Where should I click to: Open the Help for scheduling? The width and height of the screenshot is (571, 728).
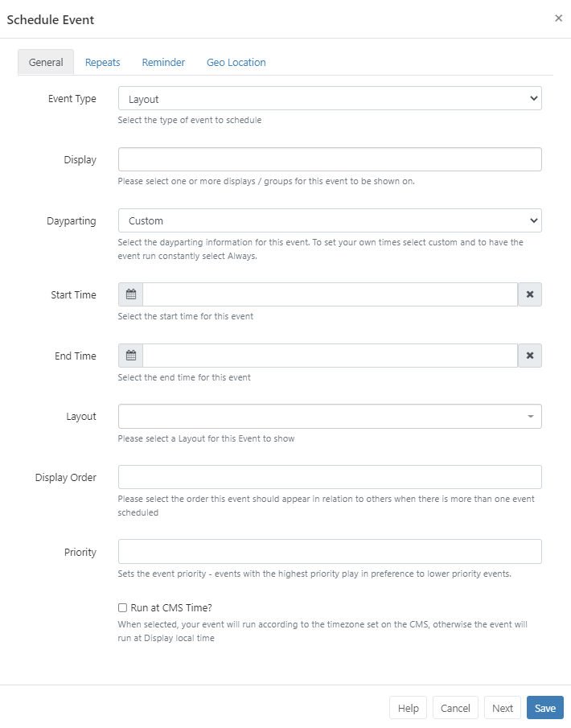coord(408,708)
